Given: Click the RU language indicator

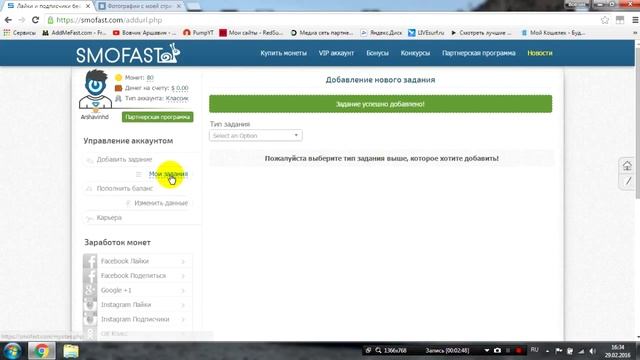Looking at the screenshot, I should click(534, 350).
